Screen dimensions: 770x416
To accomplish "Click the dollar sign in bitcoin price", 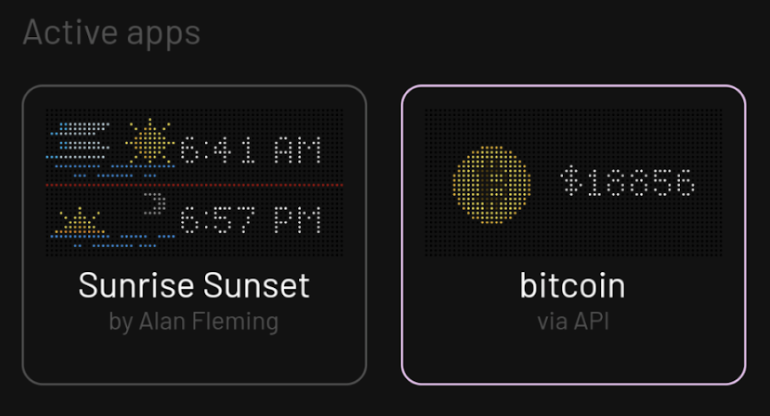I will pos(571,182).
